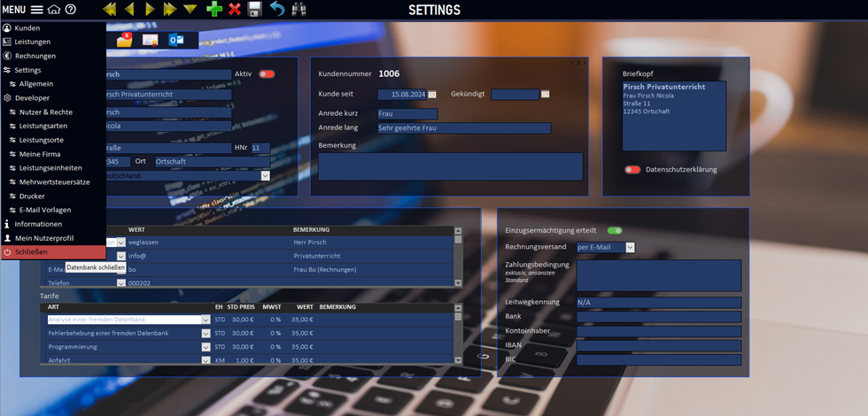
Task: Open search with the binoculars icon
Action: (x=299, y=9)
